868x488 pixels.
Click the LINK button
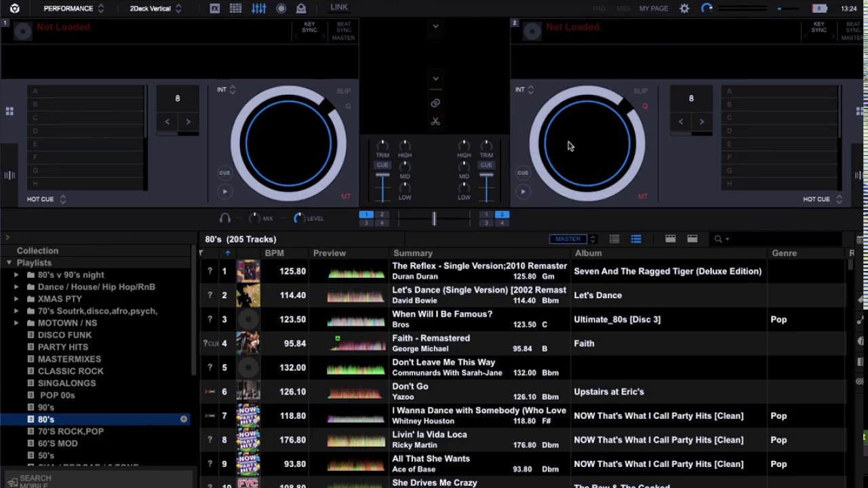coord(339,7)
